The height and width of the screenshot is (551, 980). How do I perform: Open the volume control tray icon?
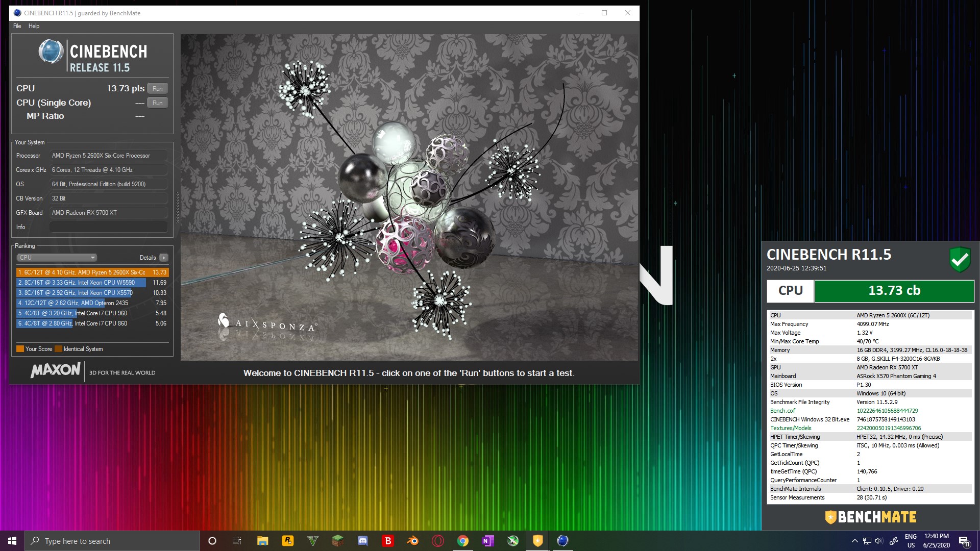click(x=879, y=541)
